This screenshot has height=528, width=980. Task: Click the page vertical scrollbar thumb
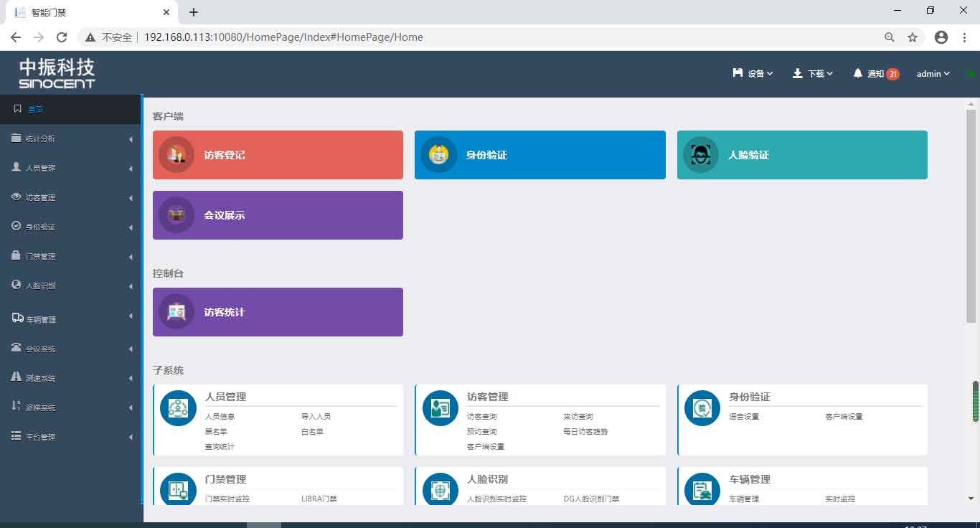[971, 215]
